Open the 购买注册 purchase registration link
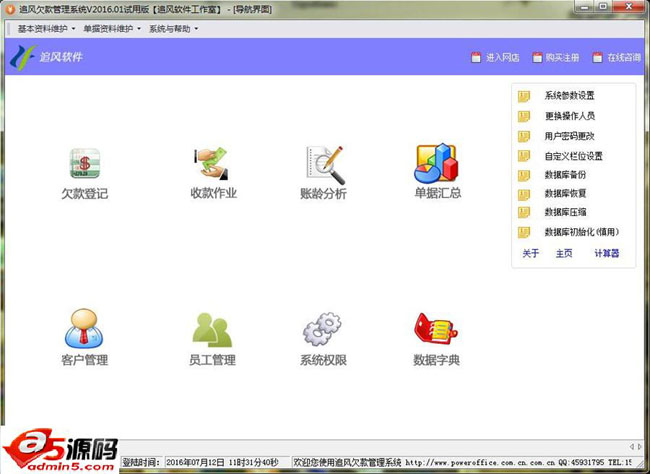Viewport: 650px width, 474px height. (562, 57)
